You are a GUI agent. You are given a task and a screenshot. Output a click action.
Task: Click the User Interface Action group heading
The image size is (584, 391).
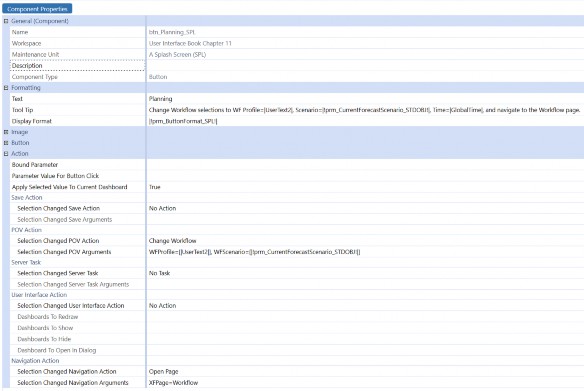point(39,295)
